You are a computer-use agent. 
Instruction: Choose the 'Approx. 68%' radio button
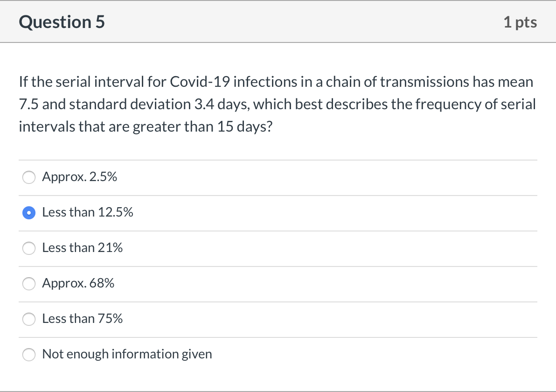click(29, 284)
